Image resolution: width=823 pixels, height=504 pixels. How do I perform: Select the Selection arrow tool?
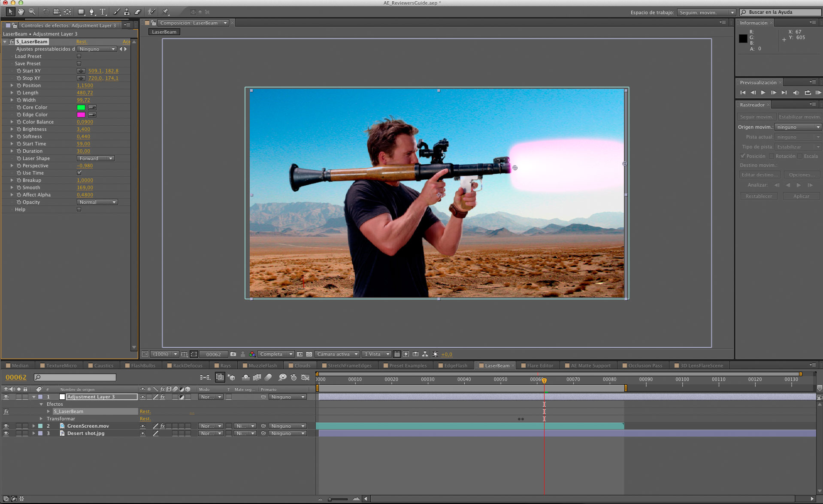(x=10, y=12)
